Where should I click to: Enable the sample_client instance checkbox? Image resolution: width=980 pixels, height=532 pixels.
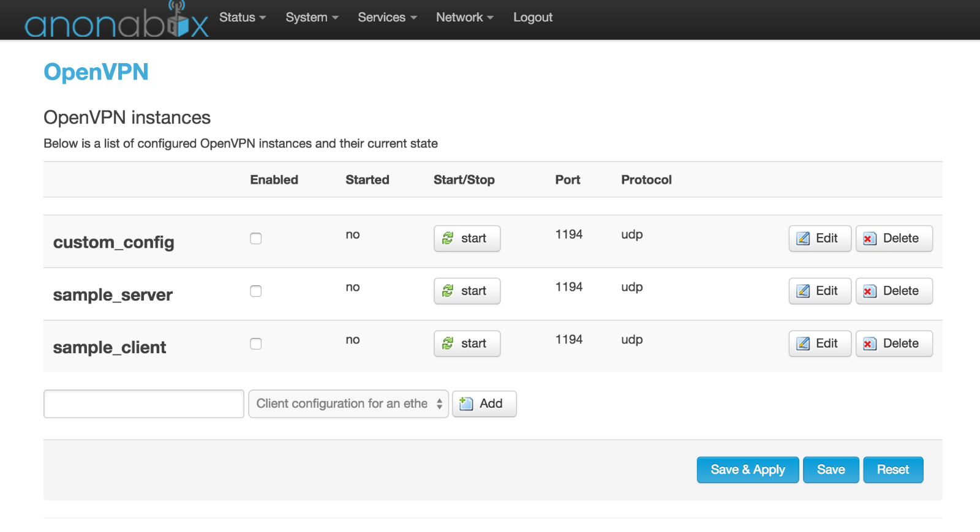(256, 344)
